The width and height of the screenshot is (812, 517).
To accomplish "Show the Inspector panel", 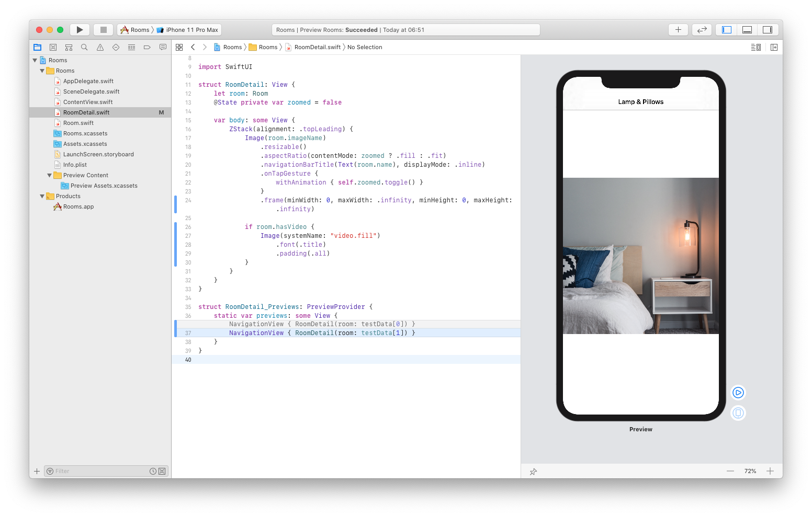I will tap(768, 29).
